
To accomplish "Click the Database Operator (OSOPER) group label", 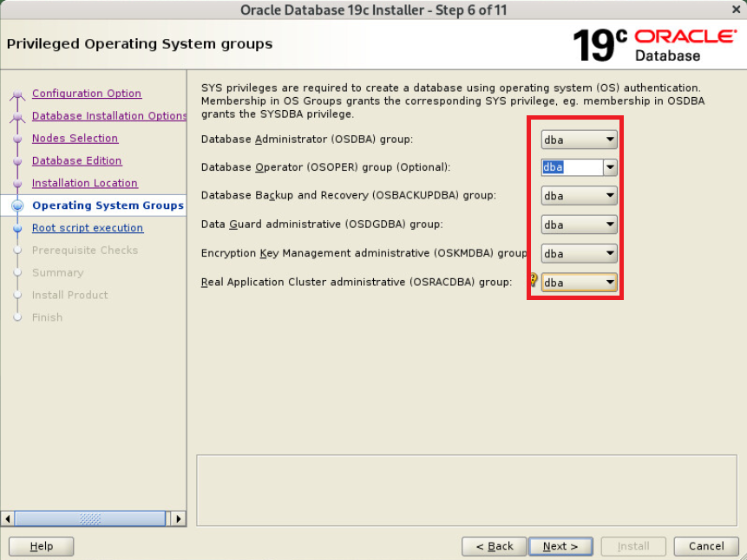I will pyautogui.click(x=325, y=167).
